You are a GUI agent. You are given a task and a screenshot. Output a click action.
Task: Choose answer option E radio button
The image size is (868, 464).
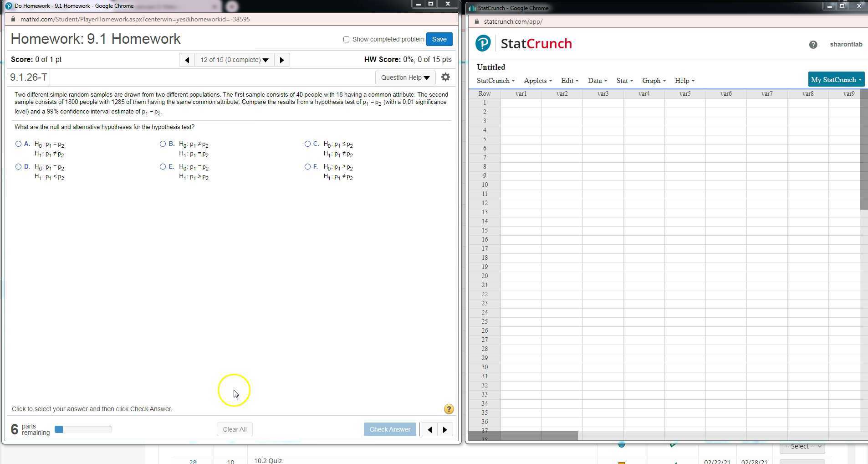point(163,167)
